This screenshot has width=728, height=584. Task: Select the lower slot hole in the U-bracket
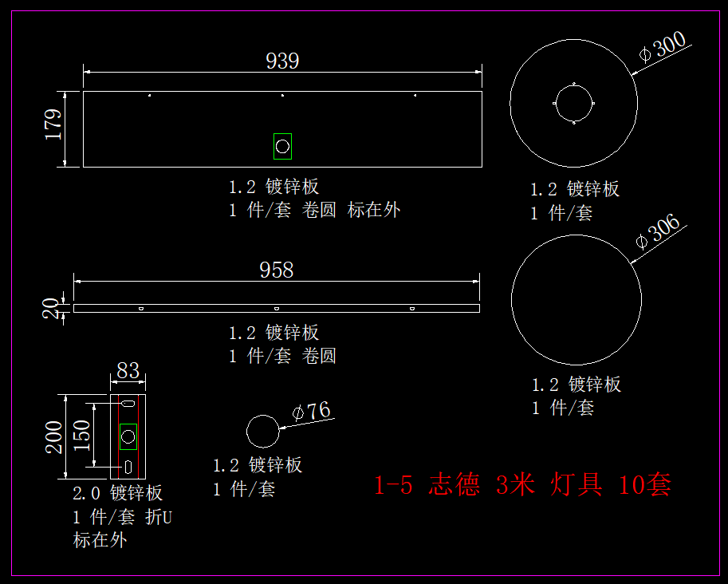[128, 466]
